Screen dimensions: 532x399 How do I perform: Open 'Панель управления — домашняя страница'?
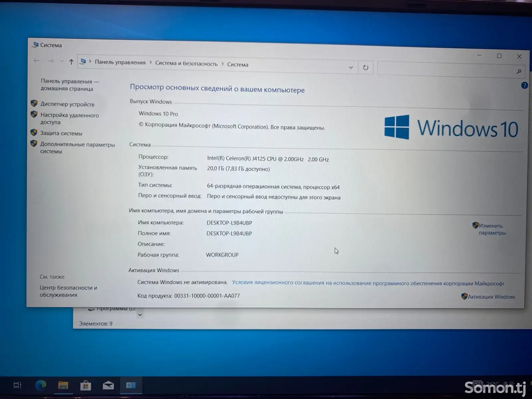(70, 85)
